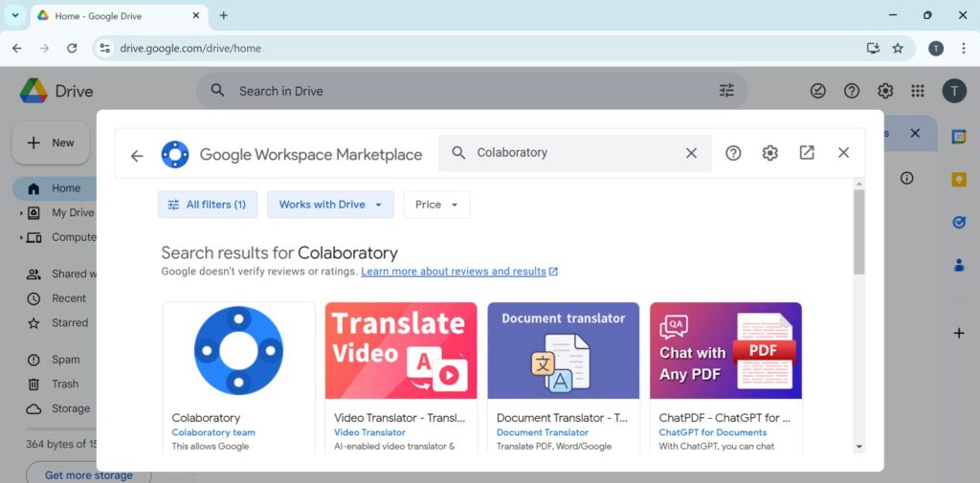Image resolution: width=980 pixels, height=483 pixels.
Task: Open Marketplace in a new window
Action: 807,153
